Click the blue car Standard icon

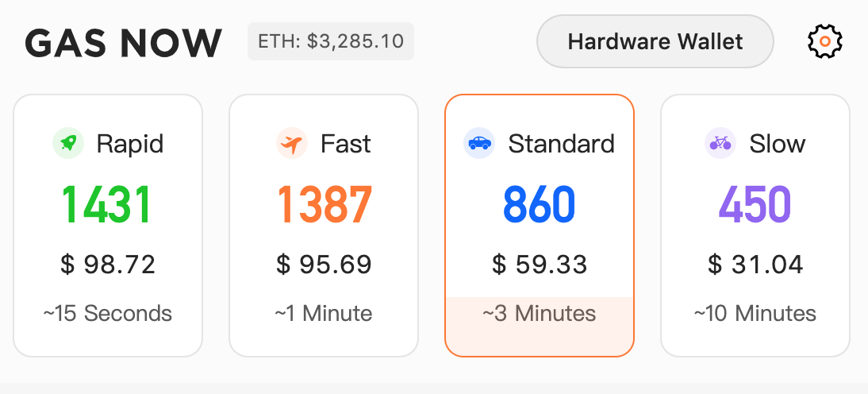click(479, 144)
